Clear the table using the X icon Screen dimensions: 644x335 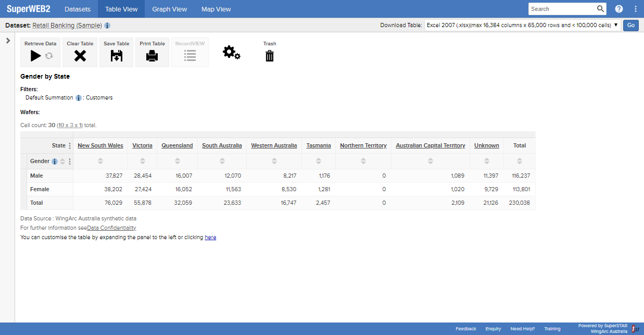80,55
